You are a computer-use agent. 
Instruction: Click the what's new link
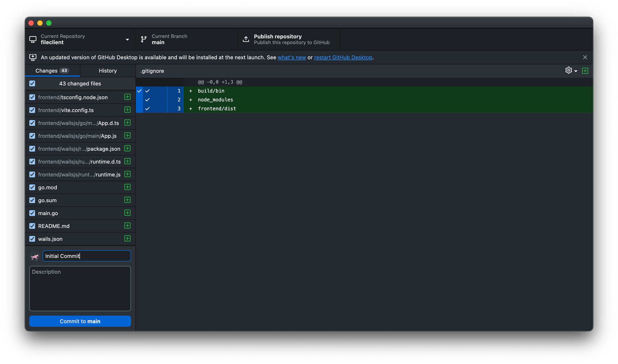291,57
